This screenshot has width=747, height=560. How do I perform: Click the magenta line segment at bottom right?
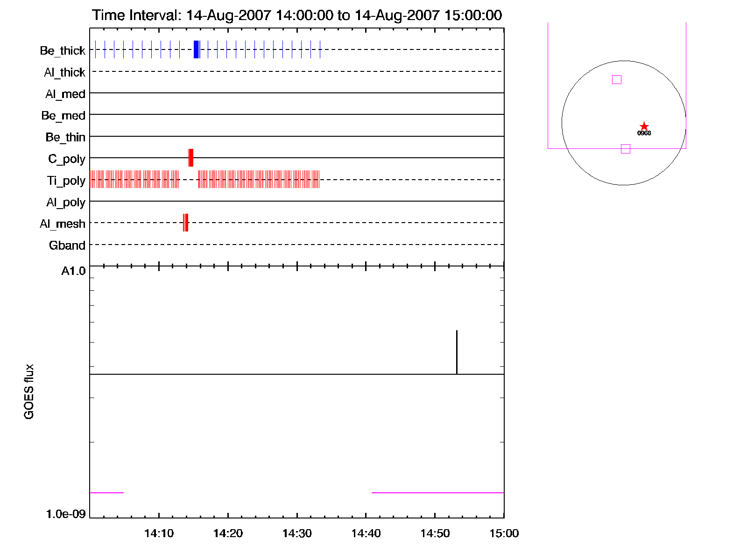tap(437, 492)
